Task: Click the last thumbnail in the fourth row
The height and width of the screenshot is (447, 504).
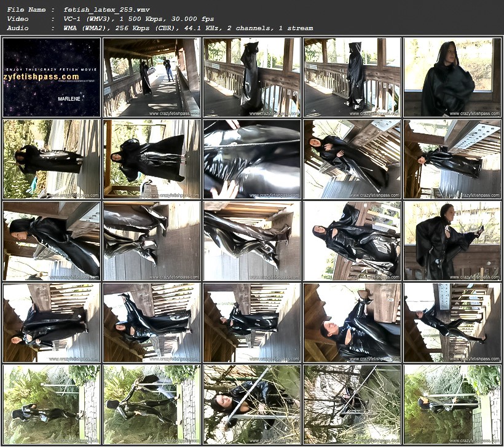Action: click(x=452, y=323)
